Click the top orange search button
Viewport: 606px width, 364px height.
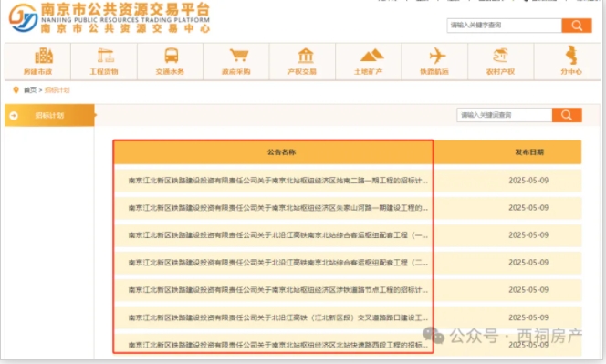577,26
